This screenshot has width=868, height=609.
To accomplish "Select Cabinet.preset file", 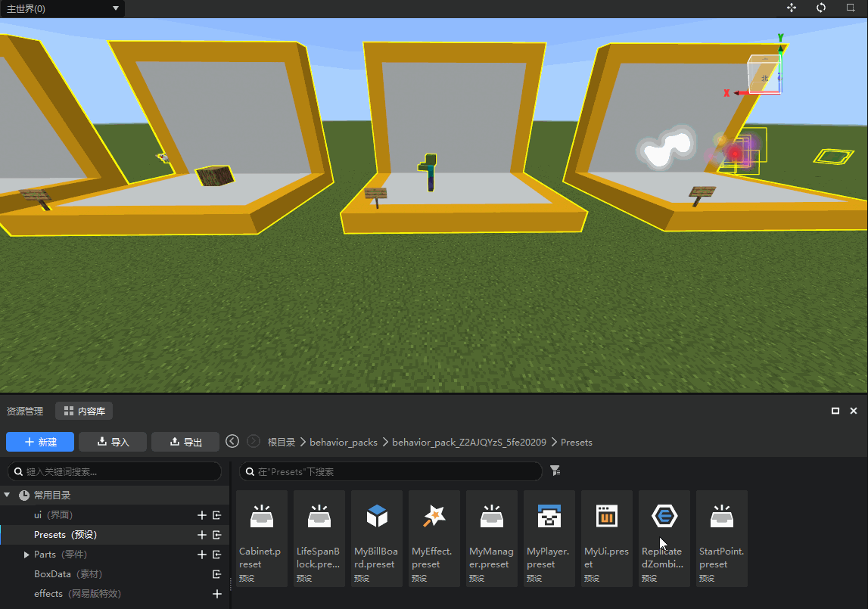I will point(262,538).
